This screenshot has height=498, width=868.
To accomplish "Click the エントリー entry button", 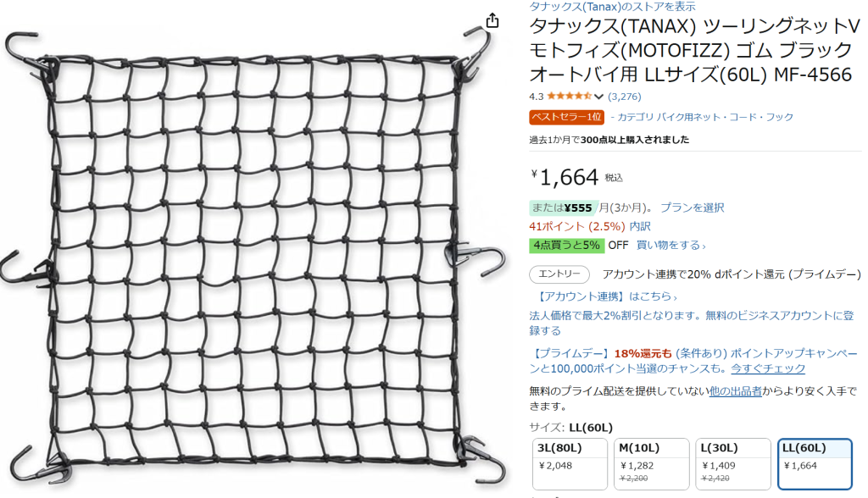I will tap(559, 274).
